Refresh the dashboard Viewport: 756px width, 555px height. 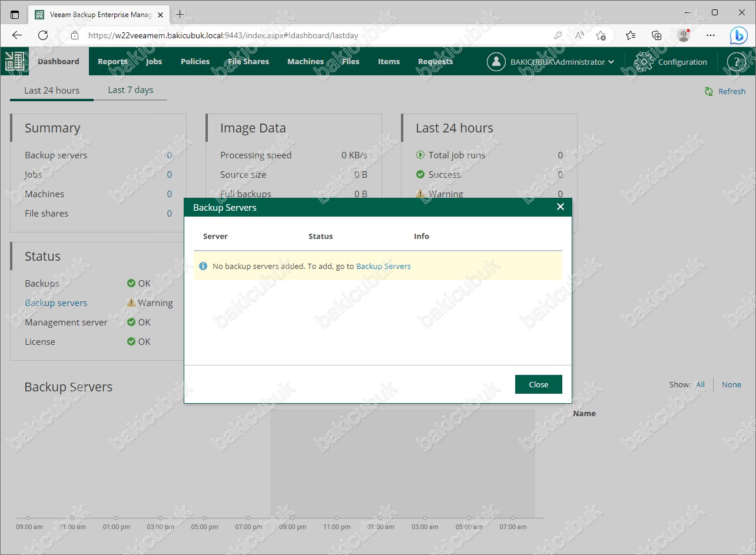(x=725, y=91)
